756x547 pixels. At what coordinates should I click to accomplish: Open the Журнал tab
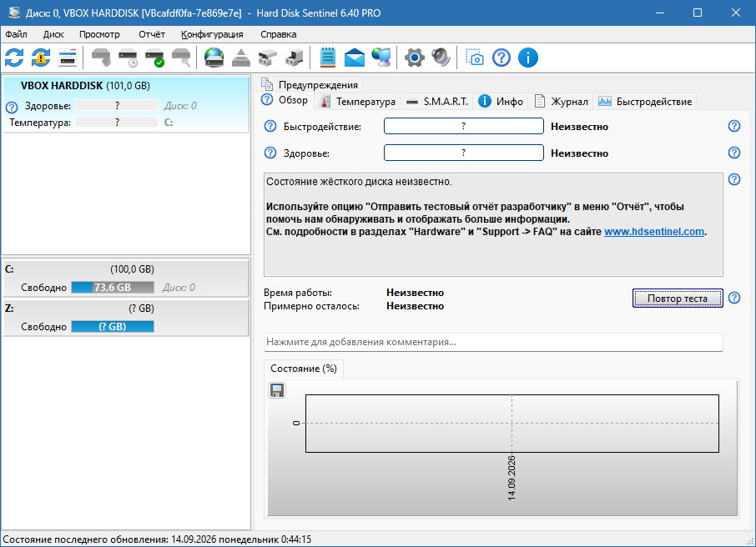[x=562, y=101]
